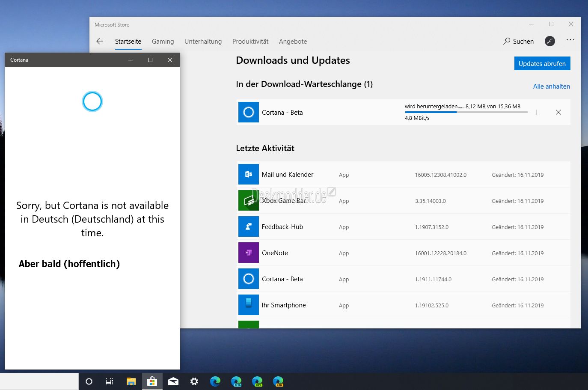Screen dimensions: 588x390
Task: Click the taskbar search box
Action: click(x=39, y=381)
